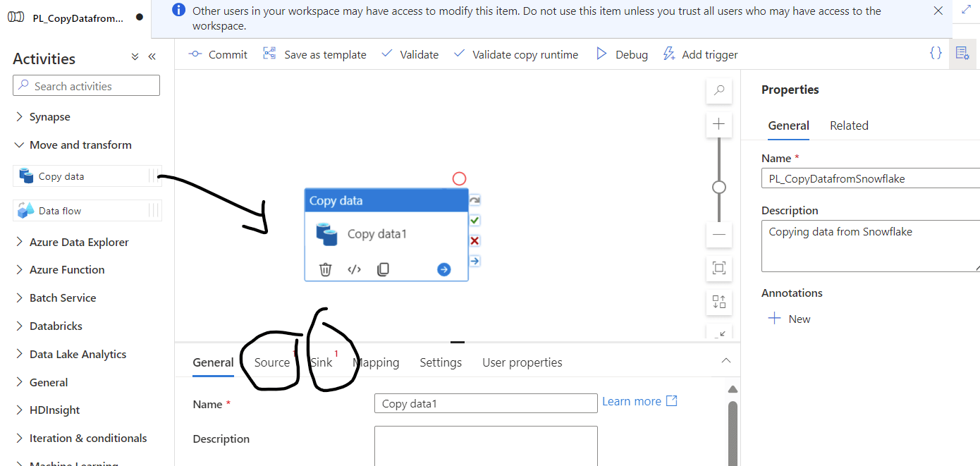Delete Copy data1 via trash icon
Image resolution: width=980 pixels, height=466 pixels.
325,269
